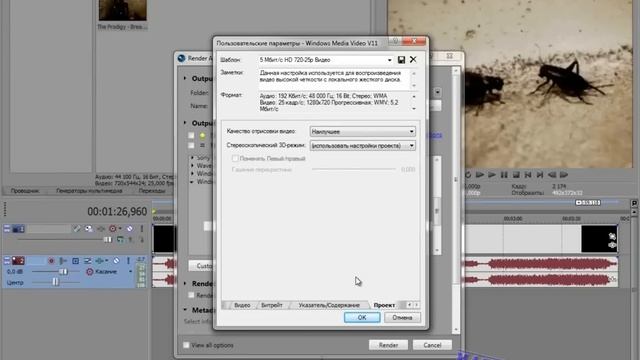Solo the video track

point(142,229)
